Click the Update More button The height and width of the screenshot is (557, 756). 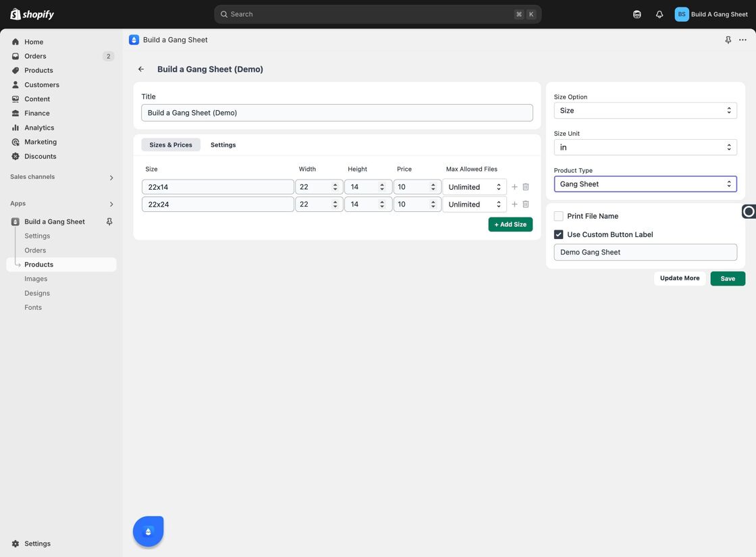coord(679,278)
